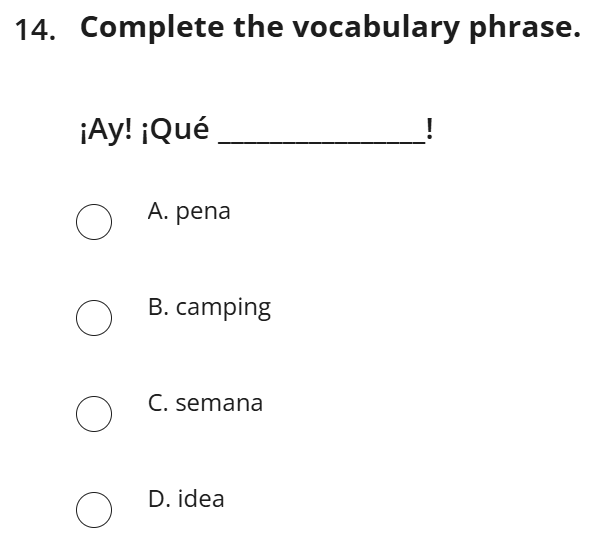601x553 pixels.
Task: Click the "D. idea" answer label
Action: click(186, 499)
